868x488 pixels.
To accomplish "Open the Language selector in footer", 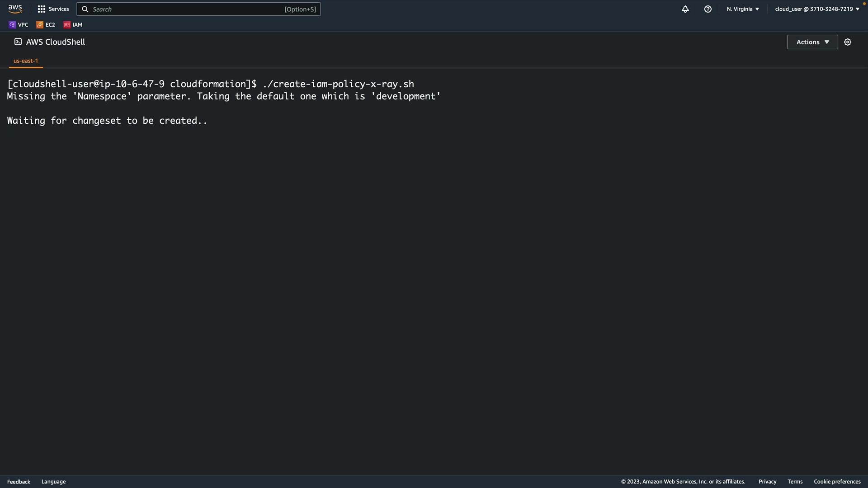I will [x=53, y=482].
